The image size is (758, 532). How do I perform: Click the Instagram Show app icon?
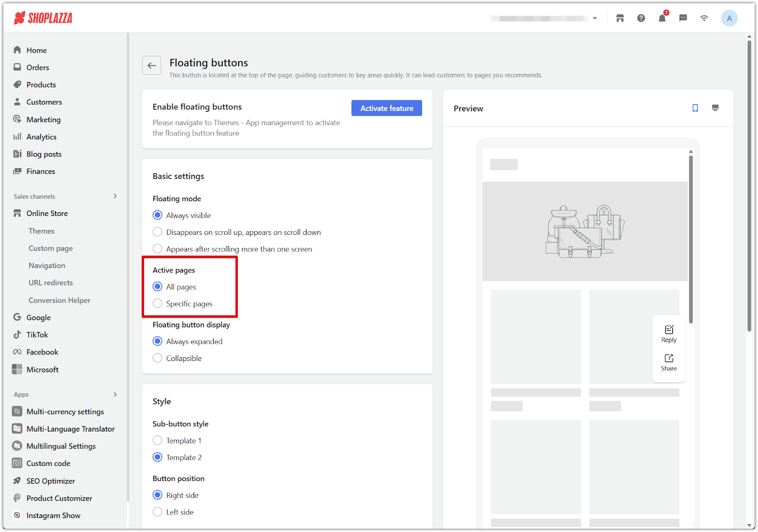(17, 515)
